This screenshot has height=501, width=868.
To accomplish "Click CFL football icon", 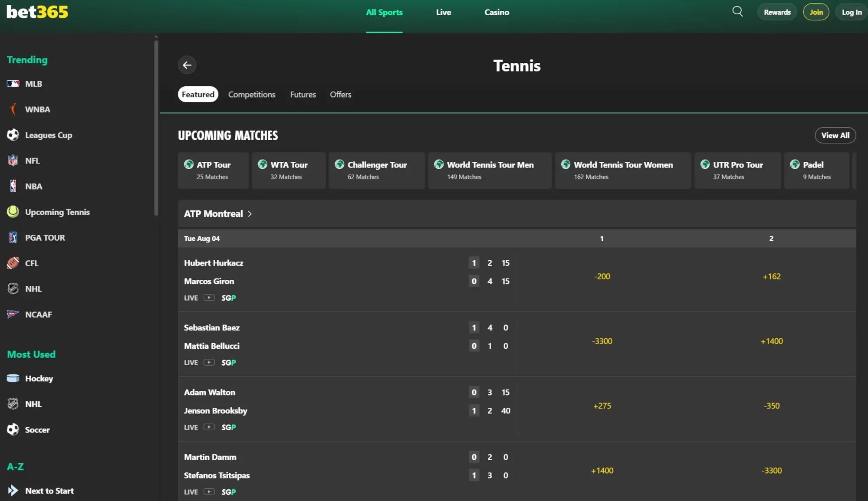I will 13,263.
